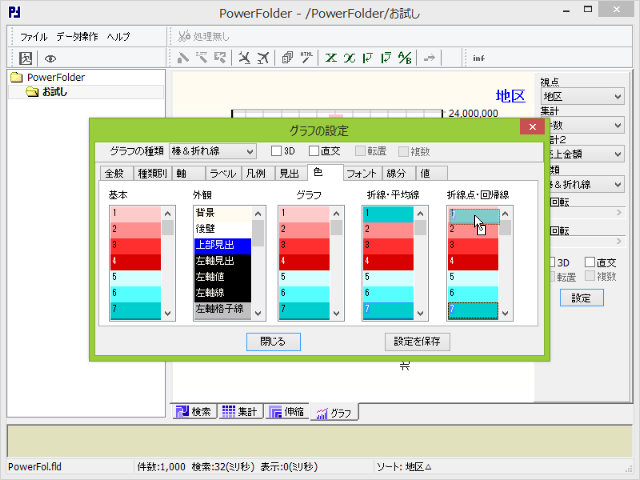This screenshot has width=640, height=480.
Task: Click the stacked pages copy icon
Action: 287,58
